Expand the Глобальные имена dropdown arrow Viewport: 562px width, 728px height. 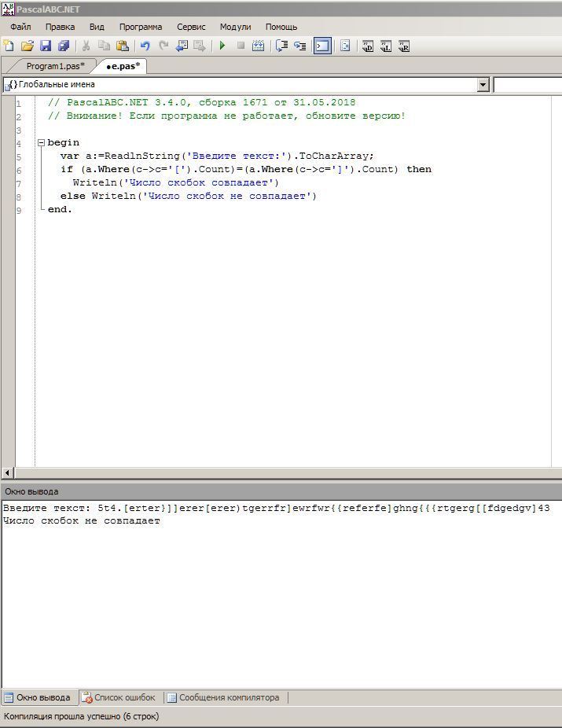(x=483, y=84)
